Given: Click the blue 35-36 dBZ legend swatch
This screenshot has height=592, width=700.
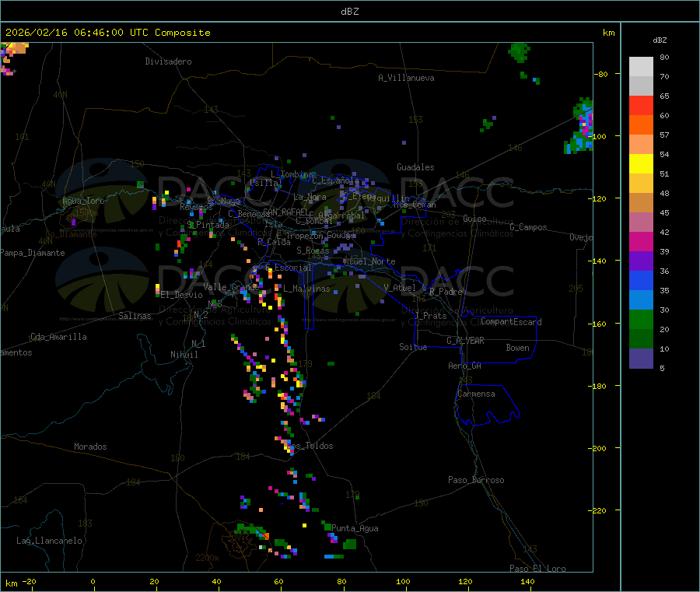Looking at the screenshot, I should (x=641, y=280).
